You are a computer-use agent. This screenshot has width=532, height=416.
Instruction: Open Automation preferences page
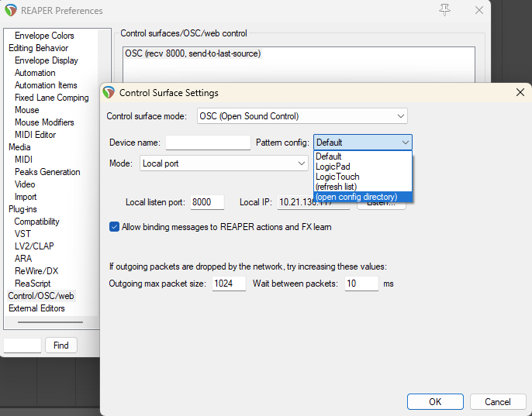(x=35, y=73)
